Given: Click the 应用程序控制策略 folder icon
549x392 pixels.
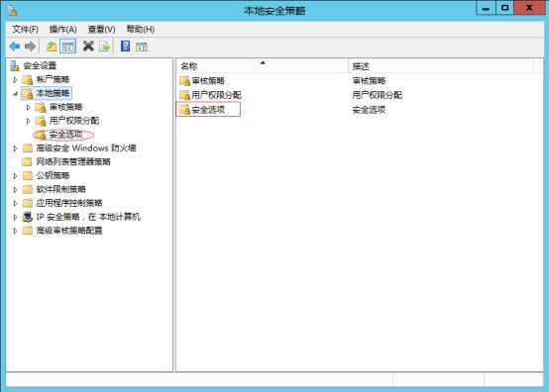Looking at the screenshot, I should point(28,203).
